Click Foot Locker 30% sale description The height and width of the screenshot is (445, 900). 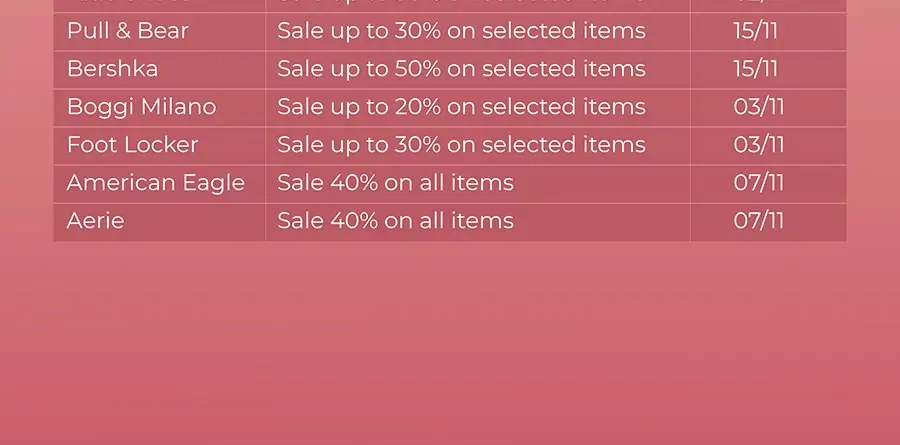[461, 145]
